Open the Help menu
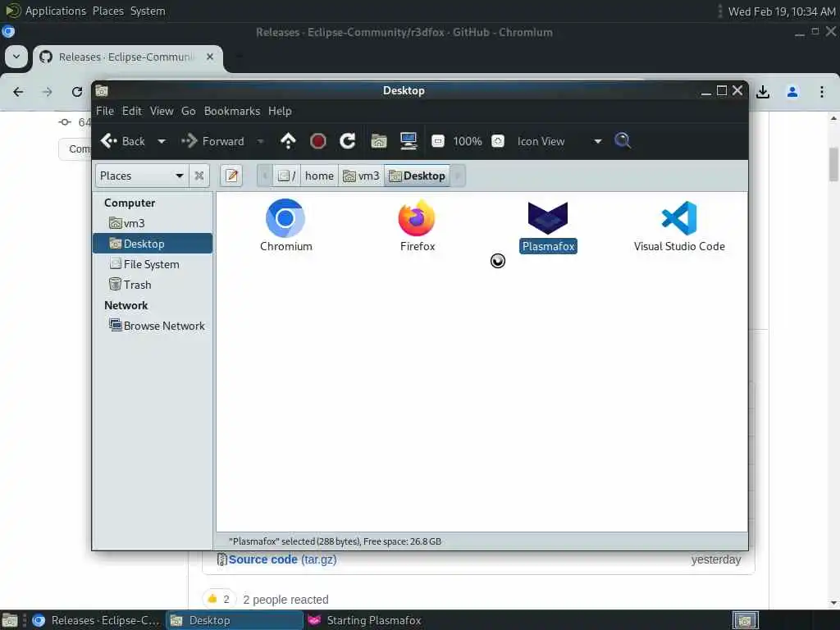This screenshot has width=840, height=630. tap(280, 111)
